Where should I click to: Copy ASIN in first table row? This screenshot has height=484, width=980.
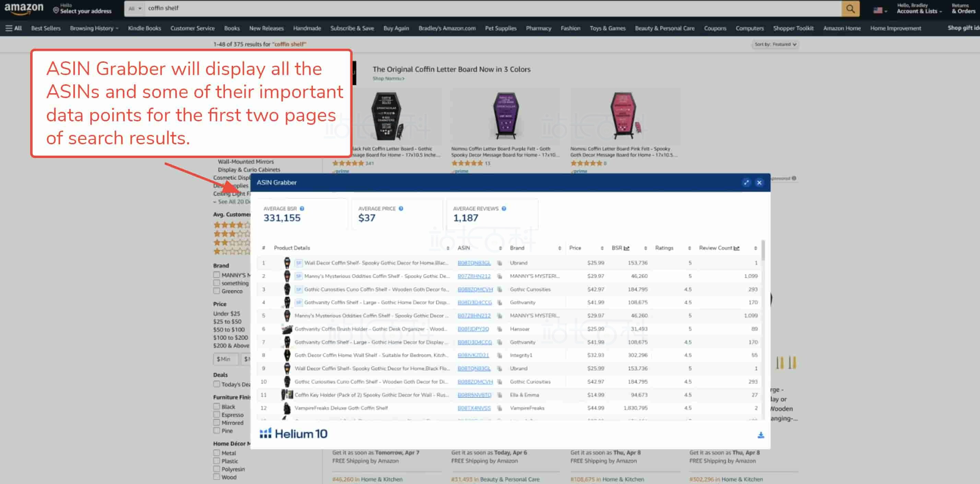coord(500,263)
